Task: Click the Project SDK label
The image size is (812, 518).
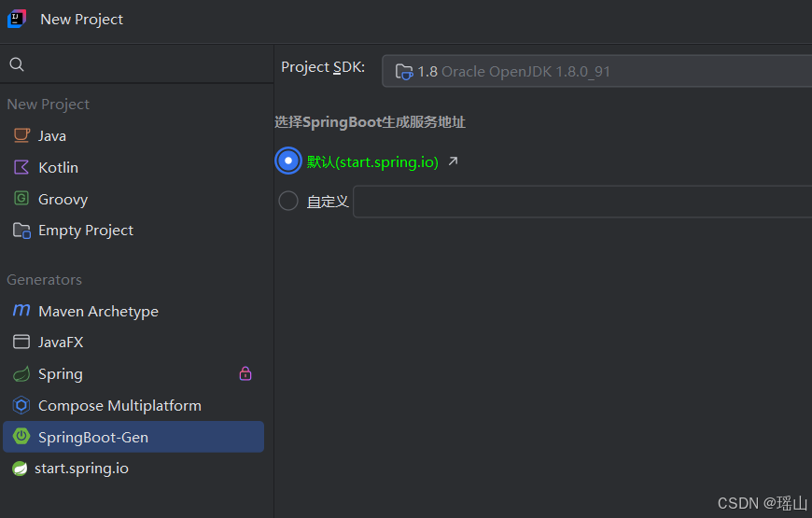Action: [323, 67]
